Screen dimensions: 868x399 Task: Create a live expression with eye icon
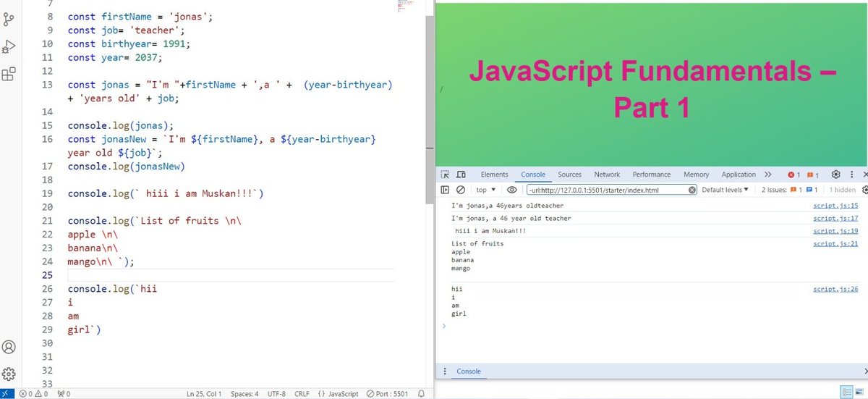511,190
